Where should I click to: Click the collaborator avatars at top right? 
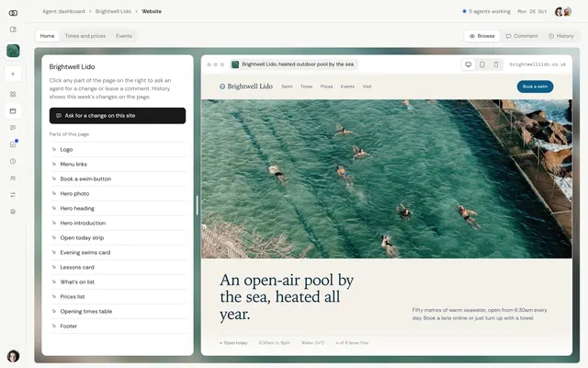pyautogui.click(x=563, y=12)
